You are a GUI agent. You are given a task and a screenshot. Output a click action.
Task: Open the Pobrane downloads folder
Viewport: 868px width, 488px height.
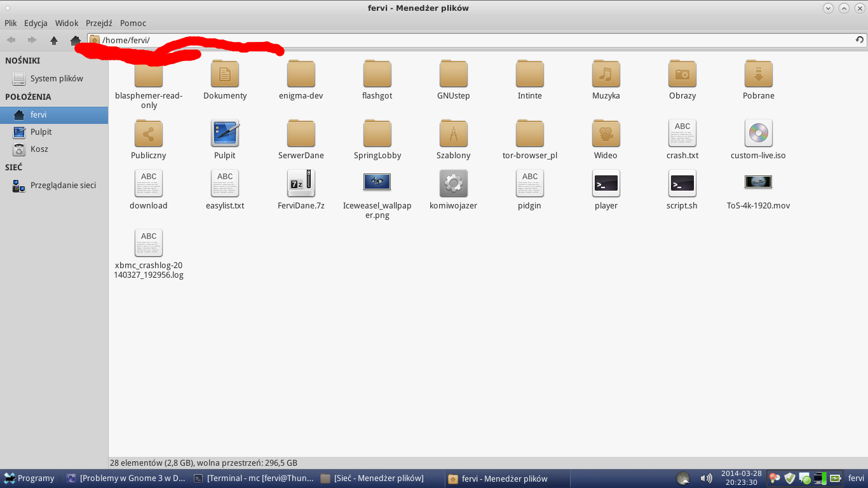758,75
